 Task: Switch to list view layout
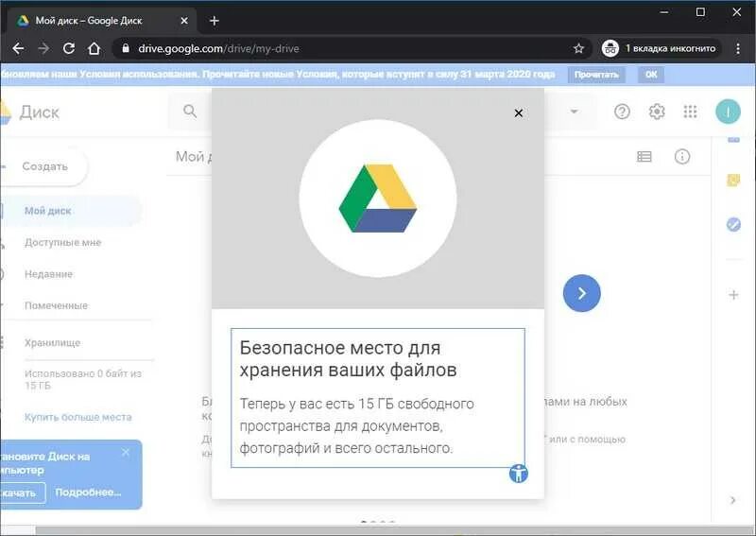(x=644, y=156)
